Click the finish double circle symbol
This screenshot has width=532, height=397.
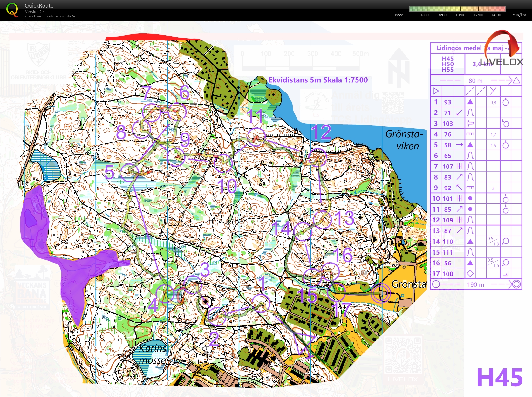[x=516, y=284]
